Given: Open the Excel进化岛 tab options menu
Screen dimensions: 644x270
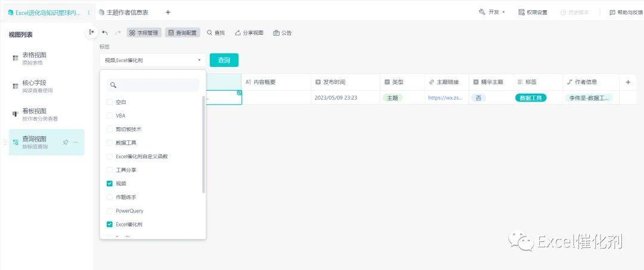Looking at the screenshot, I should point(89,13).
